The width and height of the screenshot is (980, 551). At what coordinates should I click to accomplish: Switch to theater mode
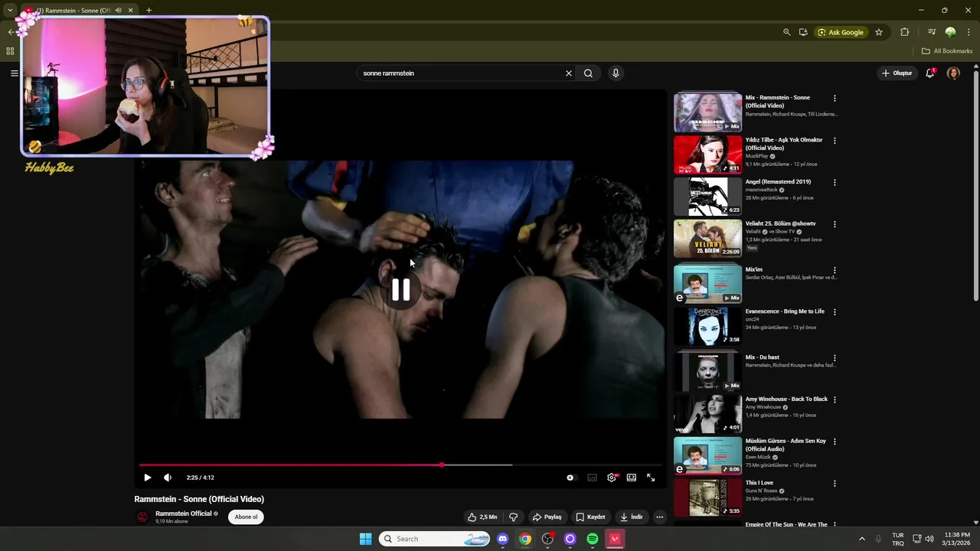632,478
